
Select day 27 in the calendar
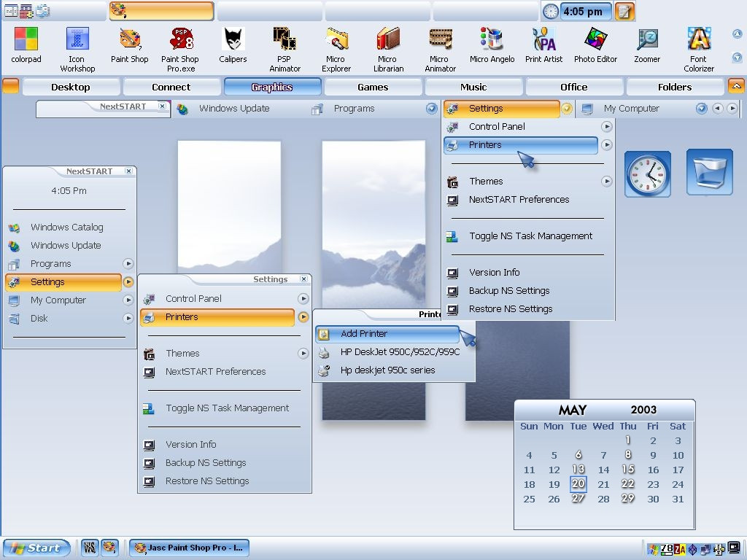pos(578,499)
